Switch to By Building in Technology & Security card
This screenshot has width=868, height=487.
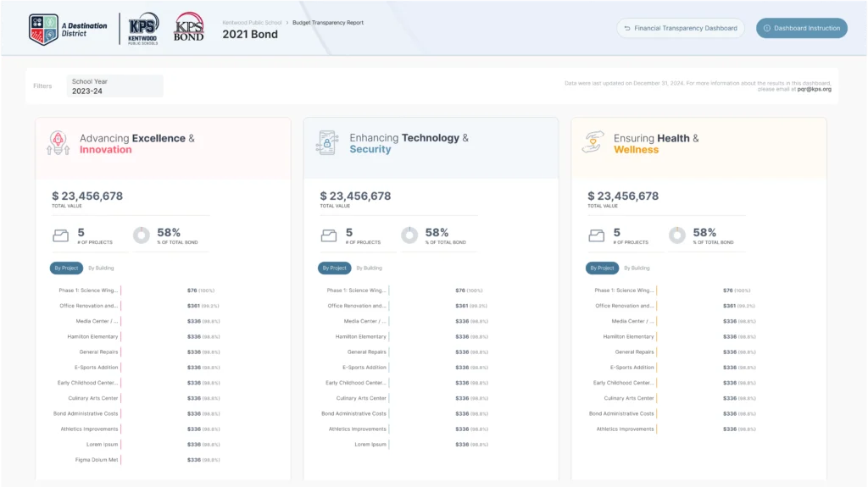point(369,268)
